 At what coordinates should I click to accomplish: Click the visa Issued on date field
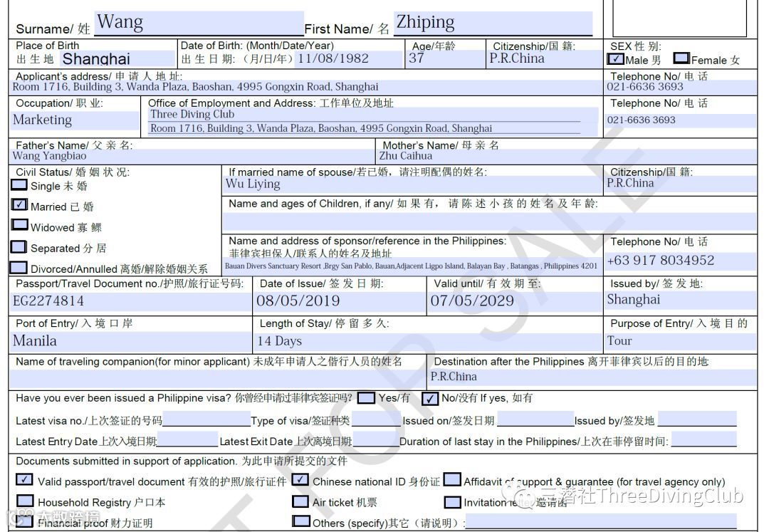[535, 419]
